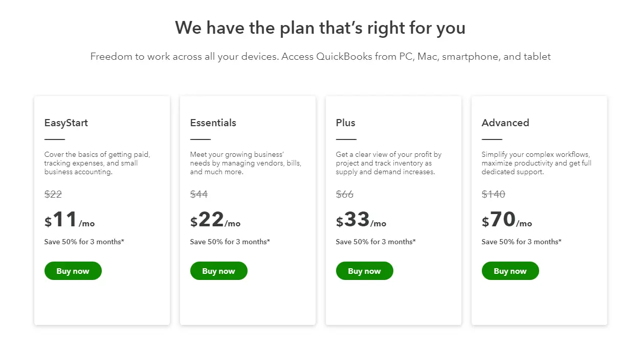Click the Essentials plan heading
644x352 pixels.
pyautogui.click(x=213, y=123)
